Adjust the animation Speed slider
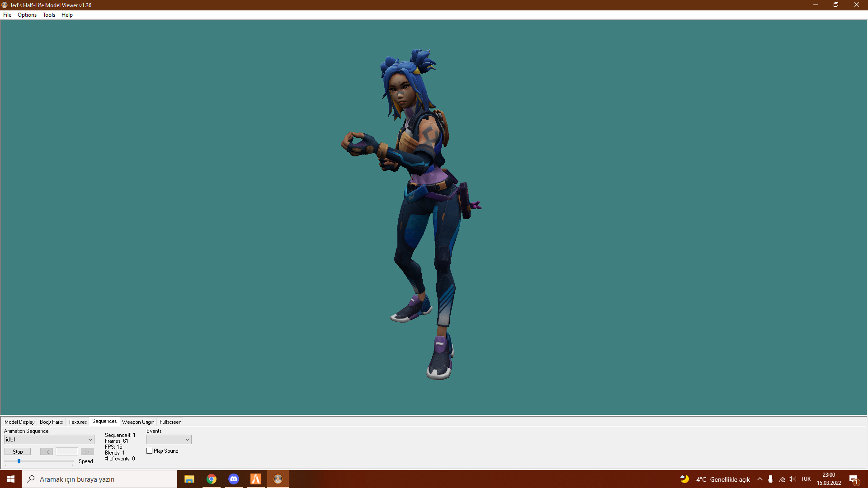 tap(19, 461)
